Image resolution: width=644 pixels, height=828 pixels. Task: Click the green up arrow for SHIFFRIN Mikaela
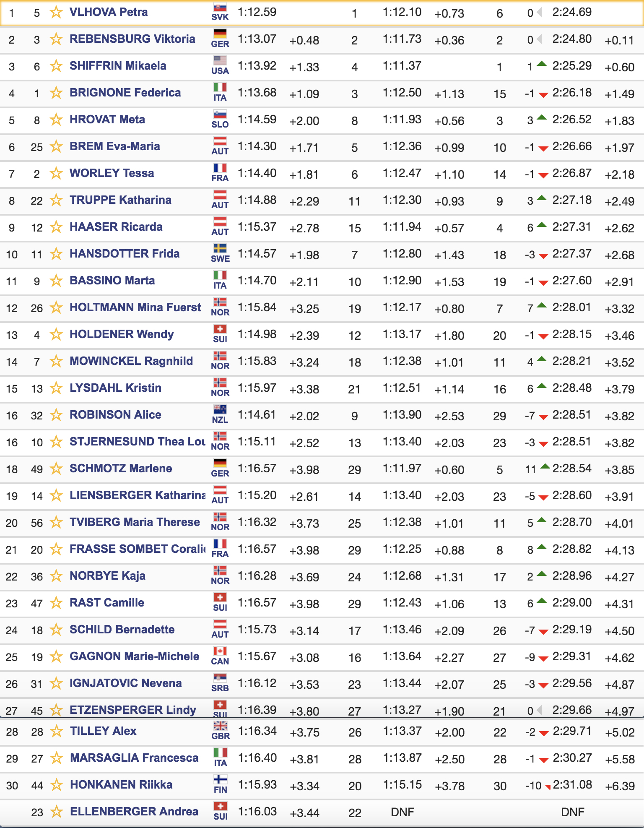[x=542, y=64]
